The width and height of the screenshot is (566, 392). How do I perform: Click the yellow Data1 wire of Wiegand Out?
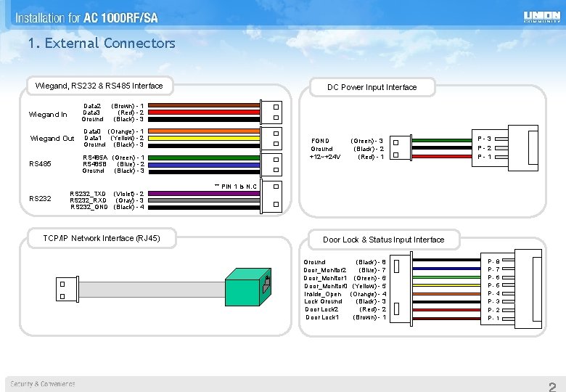point(204,138)
